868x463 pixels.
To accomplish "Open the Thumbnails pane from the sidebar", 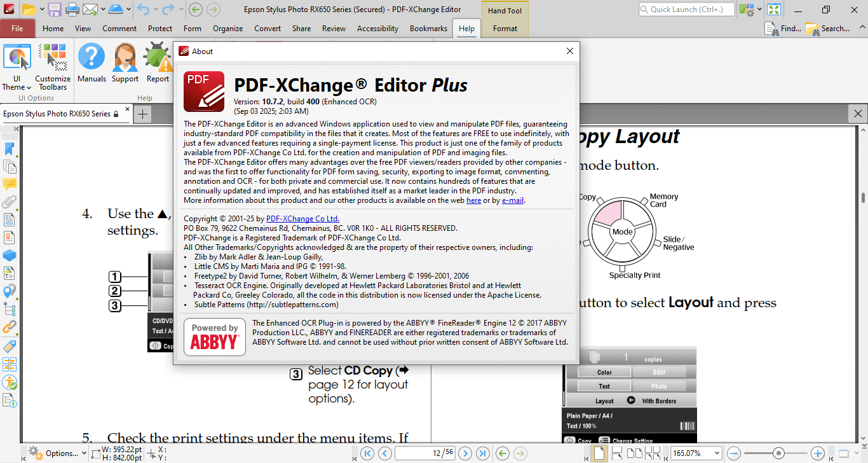I will point(10,167).
